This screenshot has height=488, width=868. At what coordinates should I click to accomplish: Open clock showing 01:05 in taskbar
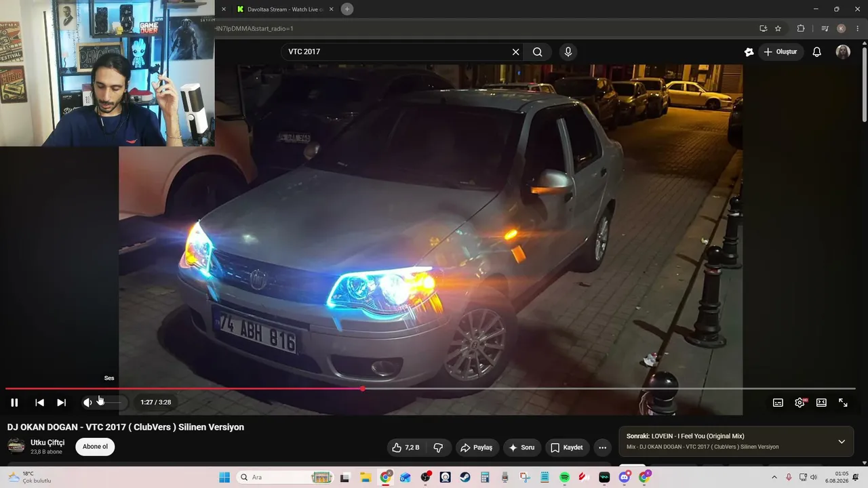tap(837, 477)
